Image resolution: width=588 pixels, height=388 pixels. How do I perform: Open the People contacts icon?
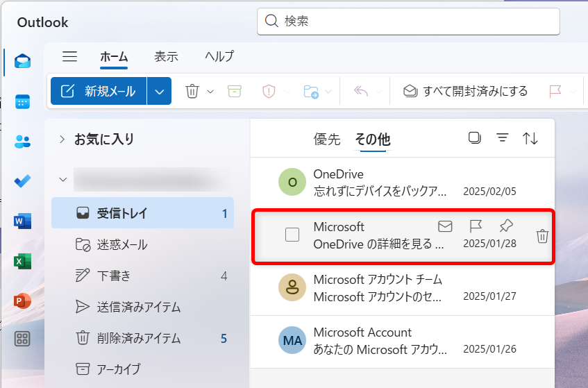tap(22, 142)
